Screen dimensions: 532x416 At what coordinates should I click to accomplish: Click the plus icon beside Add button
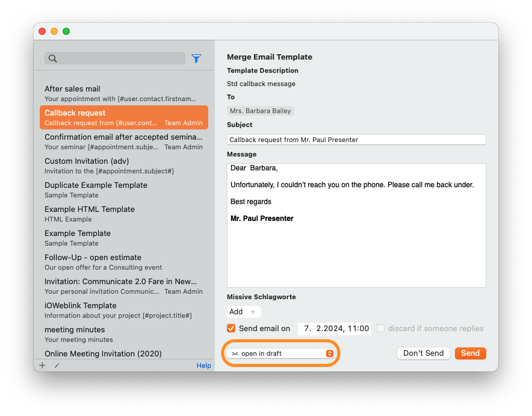tap(253, 311)
